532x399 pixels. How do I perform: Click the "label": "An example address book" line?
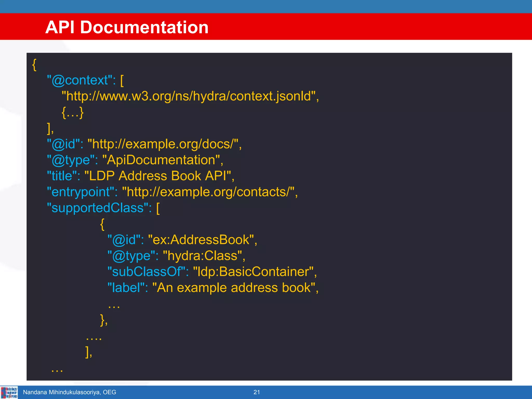point(213,288)
